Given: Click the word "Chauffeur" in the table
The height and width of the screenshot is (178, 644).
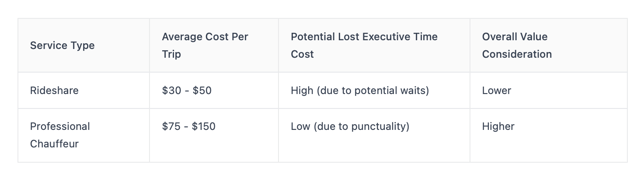Looking at the screenshot, I should point(54,144).
